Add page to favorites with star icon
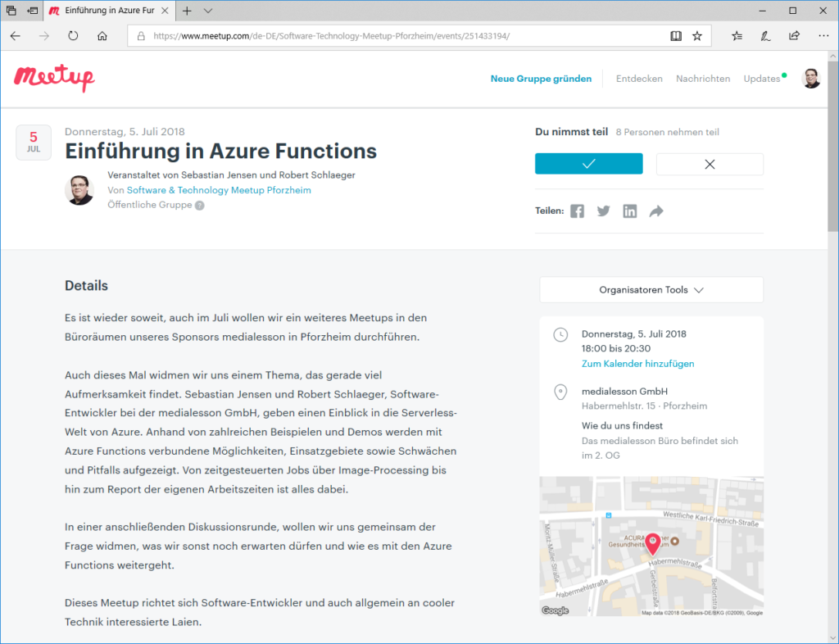Image resolution: width=839 pixels, height=644 pixels. click(x=697, y=36)
